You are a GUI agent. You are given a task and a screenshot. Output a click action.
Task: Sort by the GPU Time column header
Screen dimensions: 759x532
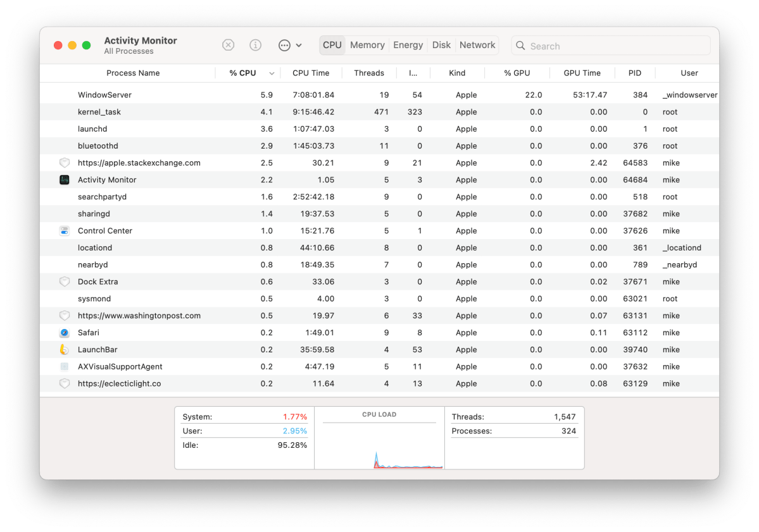582,73
